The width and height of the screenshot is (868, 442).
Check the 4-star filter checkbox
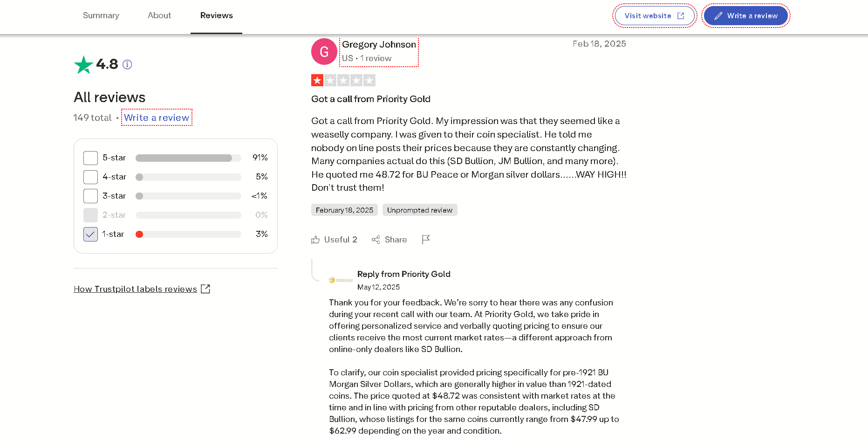(90, 177)
